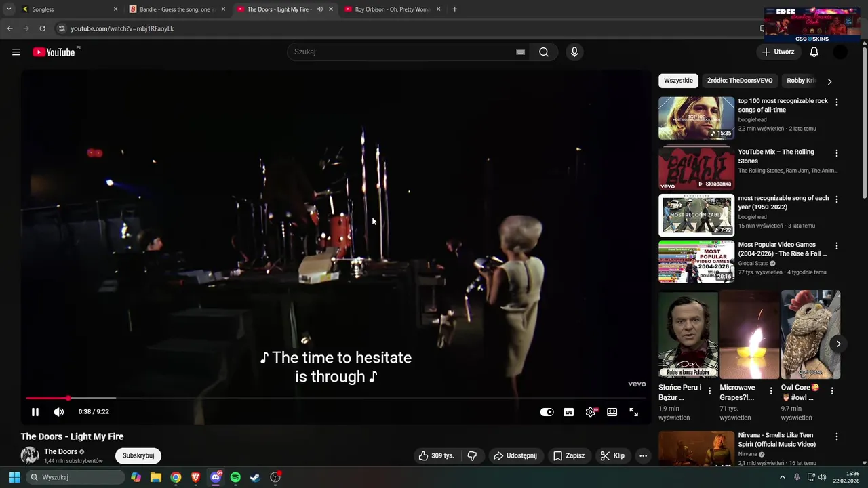This screenshot has width=868, height=488.
Task: Open the tab search dropdown arrow
Action: pyautogui.click(x=9, y=9)
